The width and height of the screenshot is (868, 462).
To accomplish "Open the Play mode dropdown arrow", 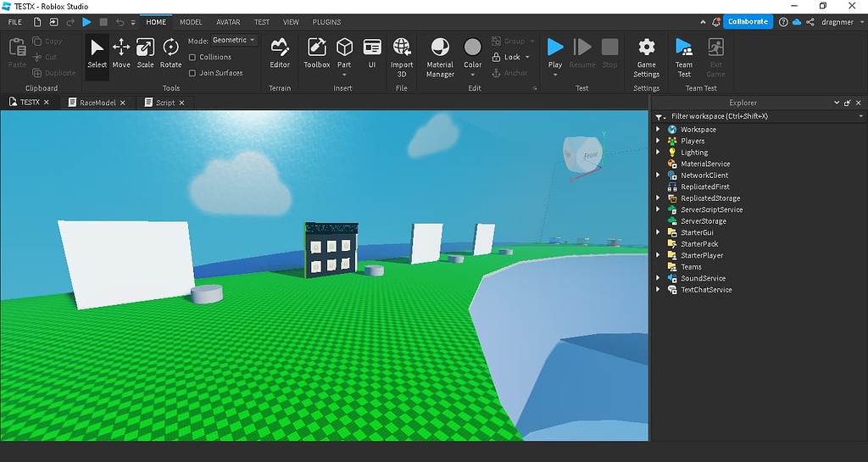I will tap(555, 75).
